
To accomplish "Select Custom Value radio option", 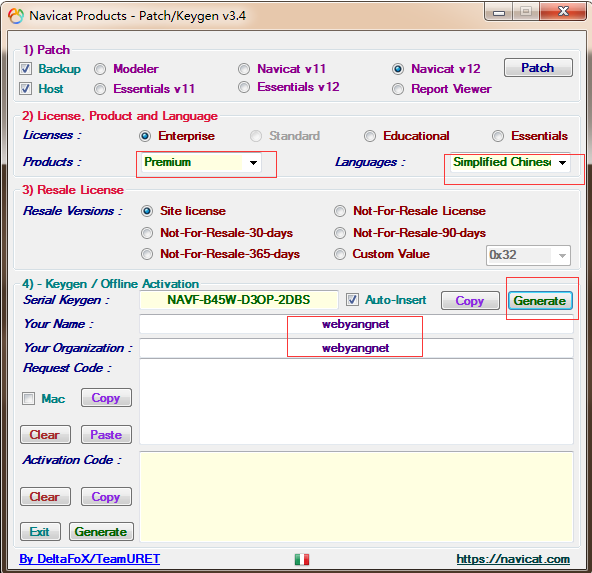I will 340,254.
